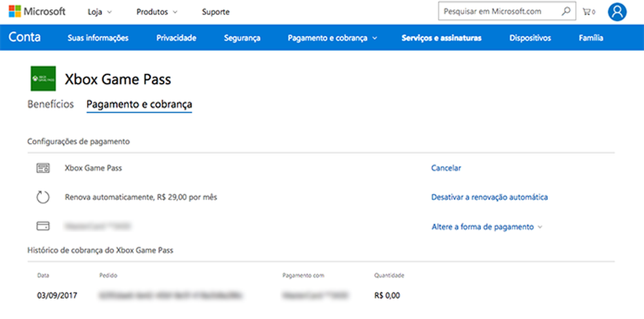Open Segurança in the account navigation
The image size is (644, 319).
click(242, 38)
